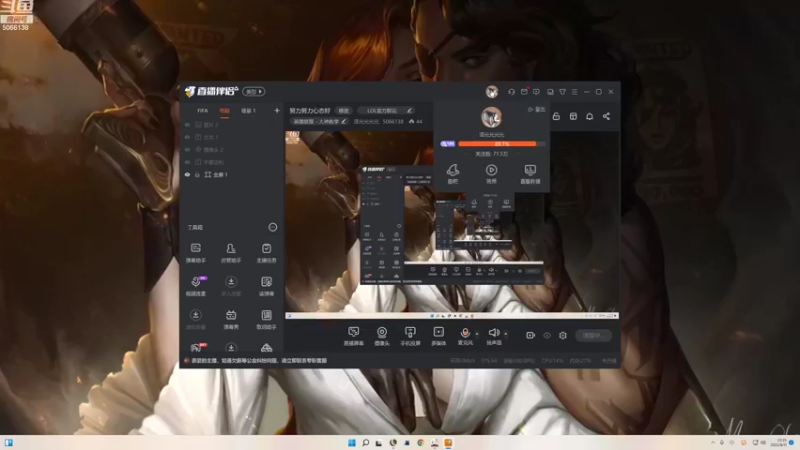Select the 文本 1 source layer row
This screenshot has width=800, height=450.
point(232,137)
